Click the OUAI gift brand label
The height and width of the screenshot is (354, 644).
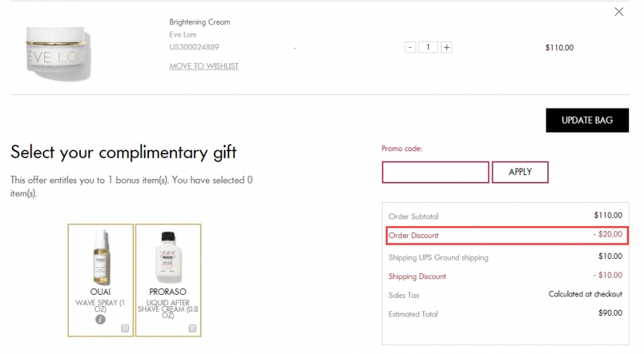pos(100,291)
